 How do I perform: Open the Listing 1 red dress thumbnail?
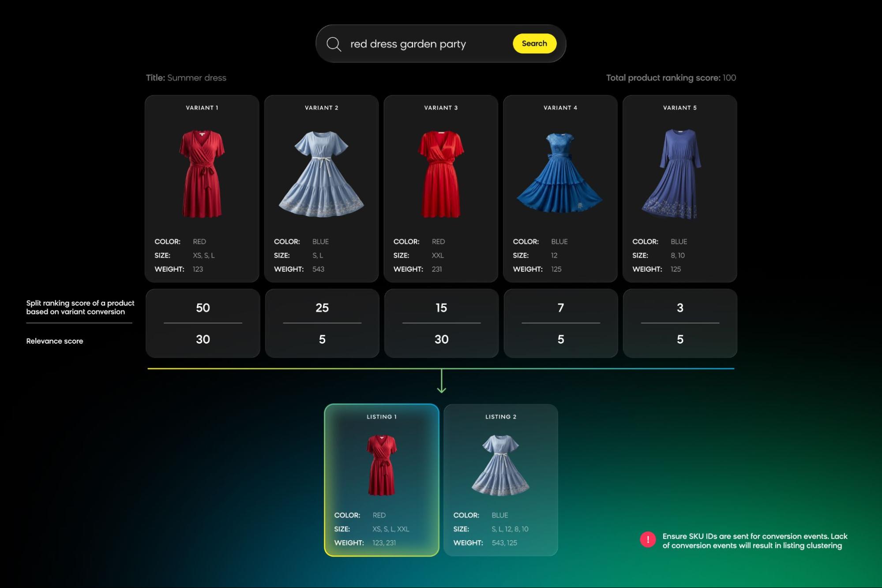click(x=382, y=465)
